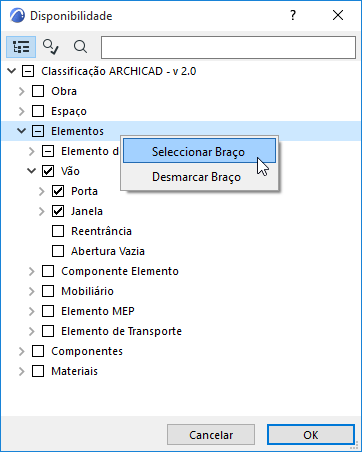Switch to tree view mode icon

[21, 47]
